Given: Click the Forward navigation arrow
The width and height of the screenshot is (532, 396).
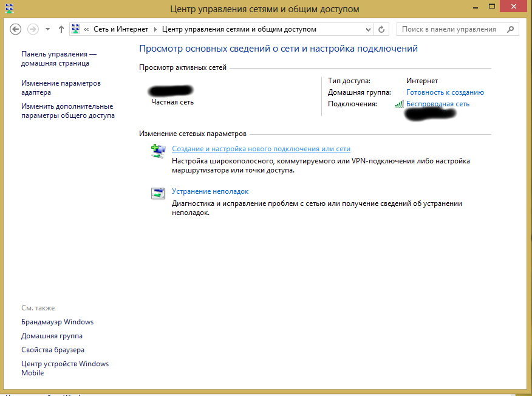Looking at the screenshot, I should [x=33, y=29].
